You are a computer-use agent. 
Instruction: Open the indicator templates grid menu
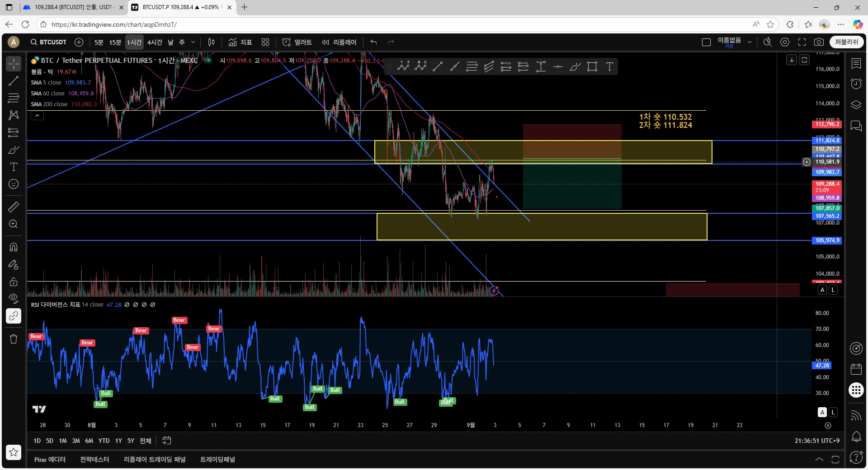pyautogui.click(x=265, y=42)
